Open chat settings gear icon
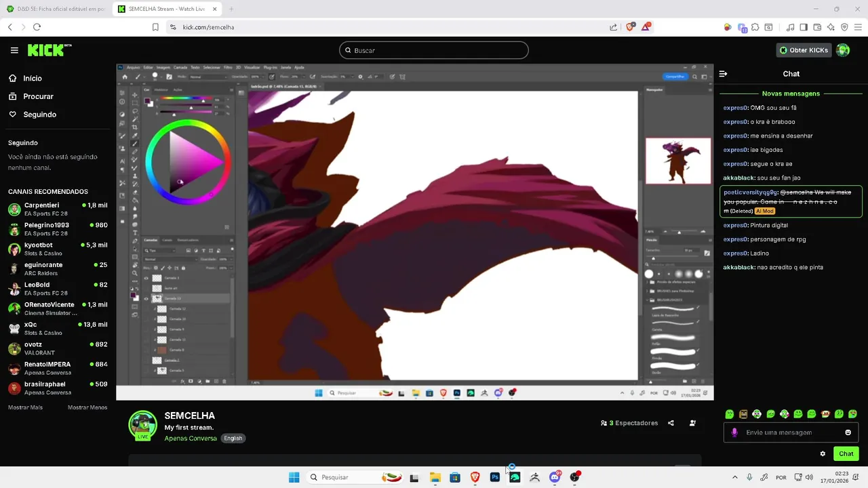868x488 pixels. [x=823, y=454]
